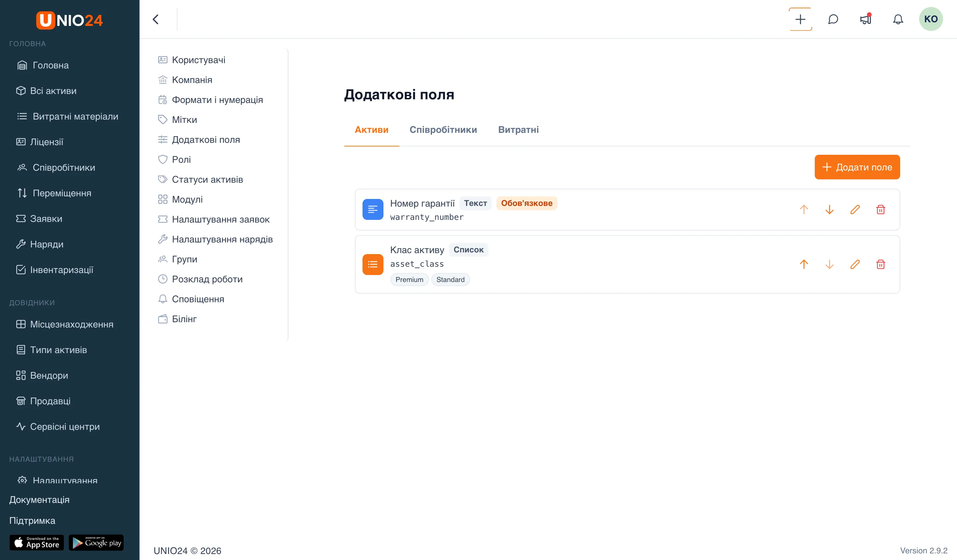Image resolution: width=957 pixels, height=560 pixels.
Task: Open notifications bell in header
Action: pos(898,19)
